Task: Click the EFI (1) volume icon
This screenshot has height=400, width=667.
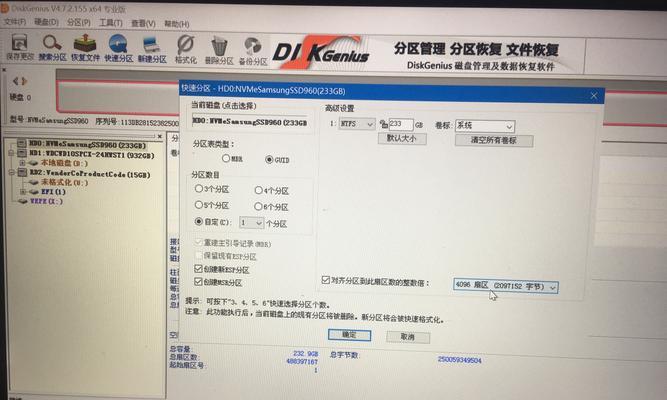Action: pos(34,192)
